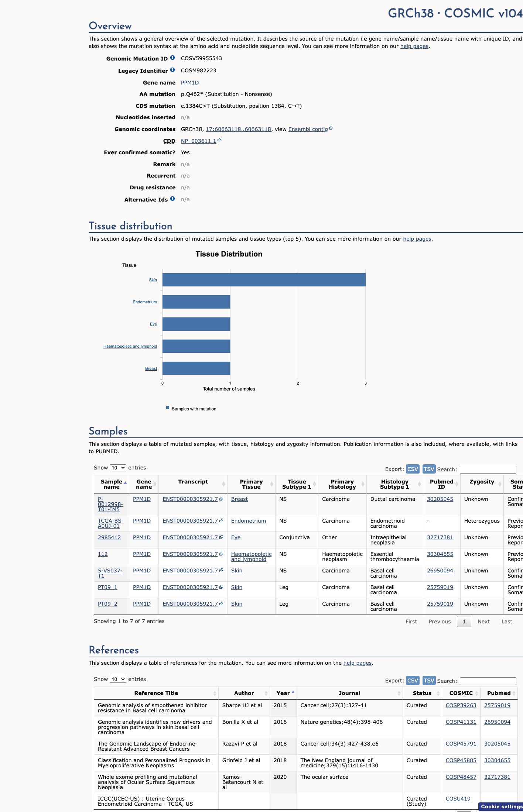Open Samples table show entries dropdown
This screenshot has height=812, width=523.
pyautogui.click(x=118, y=468)
